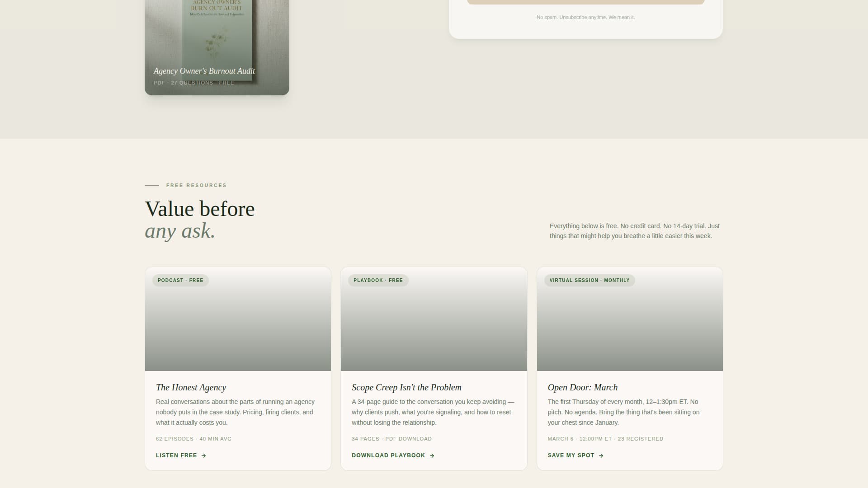Select the Open Door: March title

582,387
